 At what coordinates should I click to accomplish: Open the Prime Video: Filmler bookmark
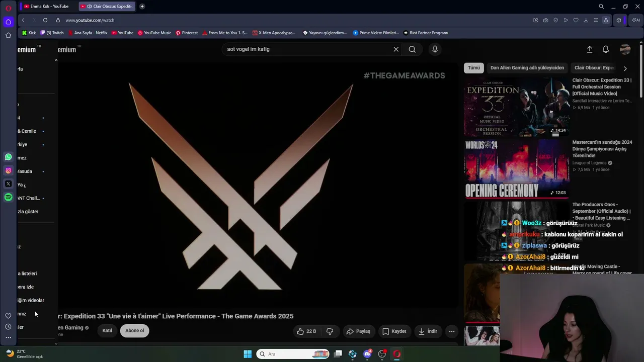(376, 33)
